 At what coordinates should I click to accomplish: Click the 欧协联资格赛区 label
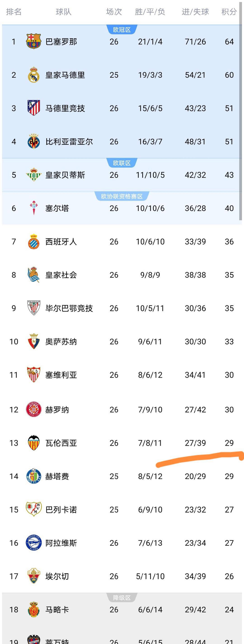[x=122, y=197]
